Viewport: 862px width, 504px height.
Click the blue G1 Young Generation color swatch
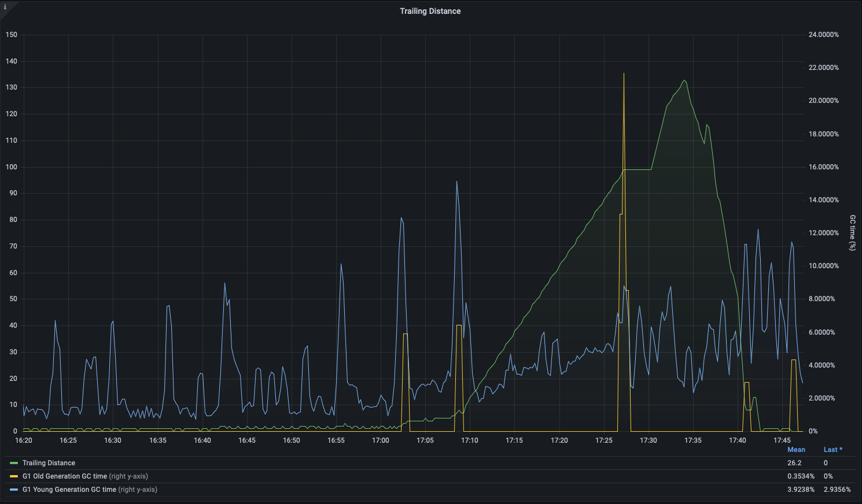point(14,490)
